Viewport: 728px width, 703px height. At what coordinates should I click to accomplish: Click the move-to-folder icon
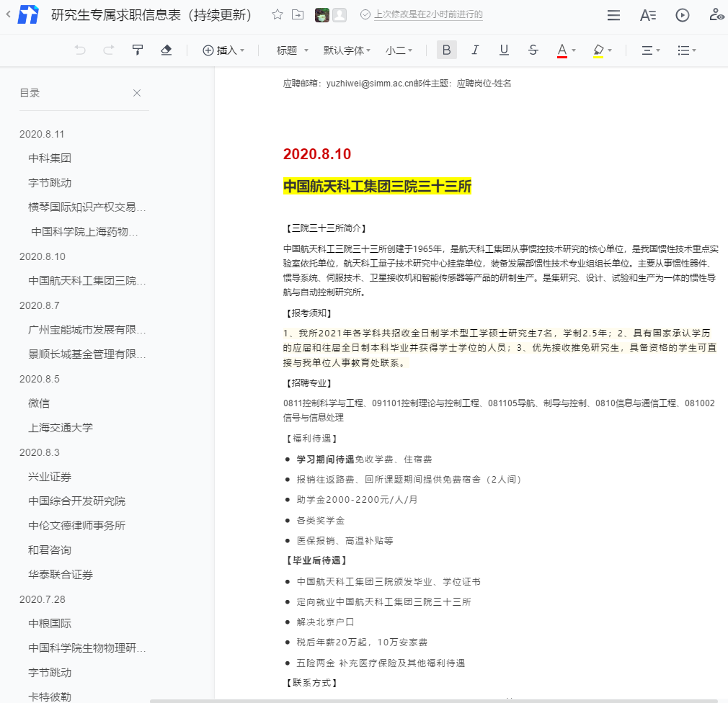click(298, 14)
